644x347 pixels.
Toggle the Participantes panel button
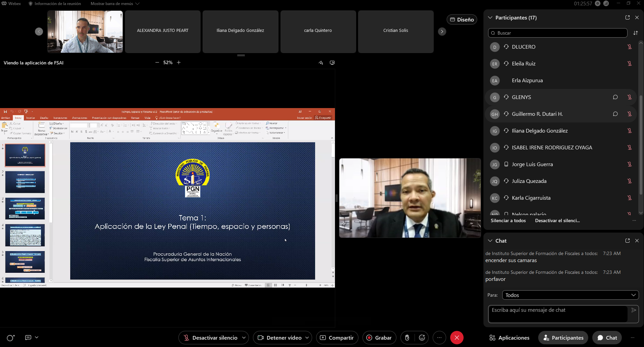[x=563, y=338]
